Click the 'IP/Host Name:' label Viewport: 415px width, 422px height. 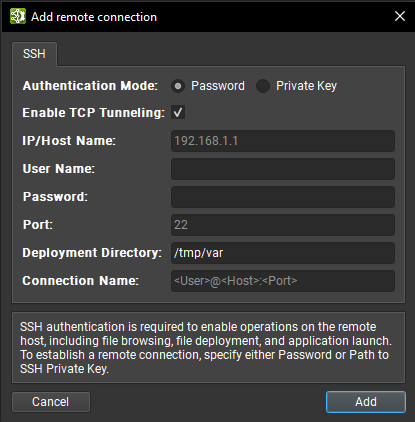pyautogui.click(x=69, y=141)
